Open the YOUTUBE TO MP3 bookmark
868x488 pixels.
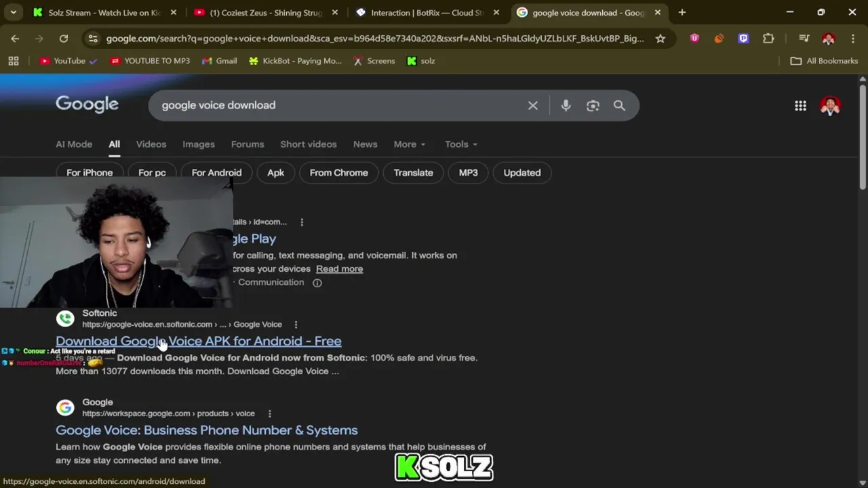150,61
